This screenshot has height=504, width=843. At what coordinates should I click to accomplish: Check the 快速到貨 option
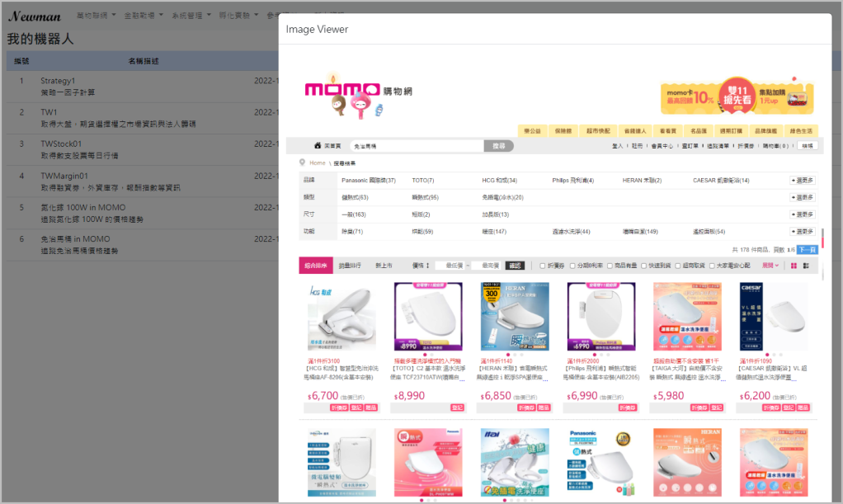(643, 266)
